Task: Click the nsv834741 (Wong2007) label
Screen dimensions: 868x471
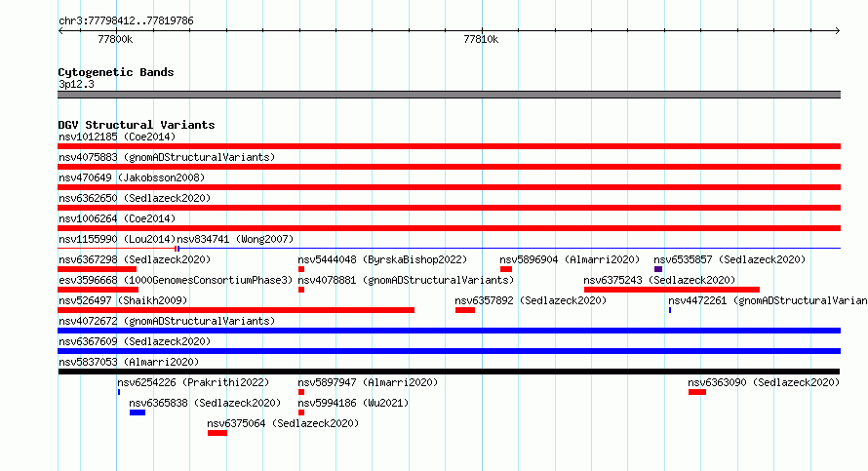Action: [x=235, y=239]
